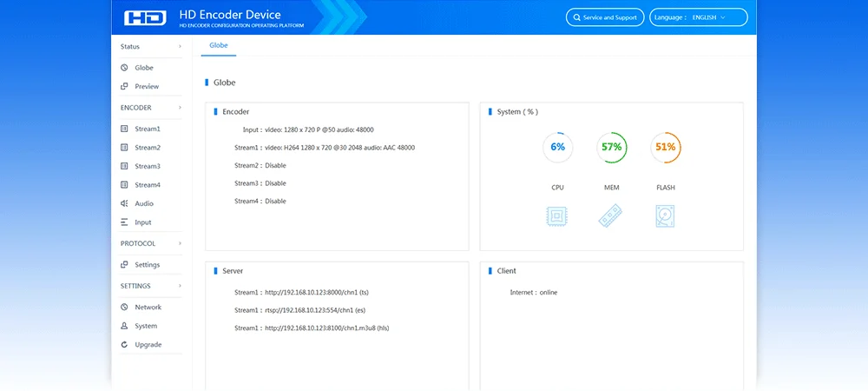Collapse the ENCODER section chevron
This screenshot has width=868, height=391.
coord(180,108)
